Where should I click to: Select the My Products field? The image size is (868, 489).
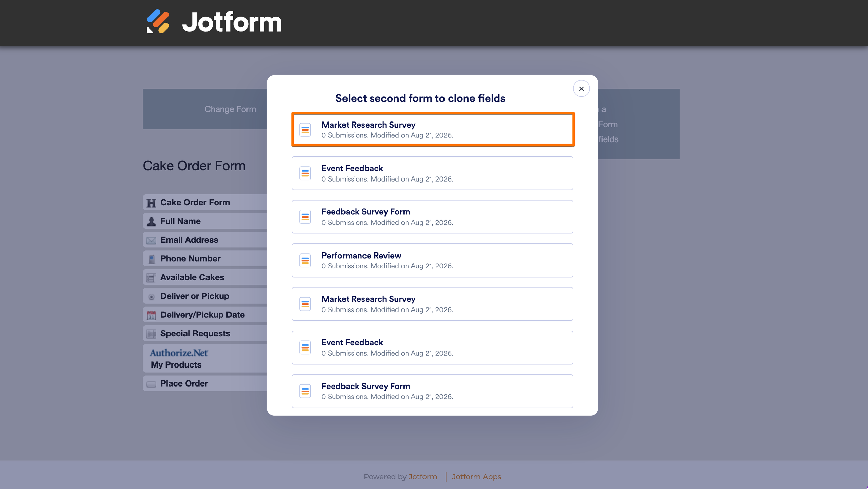coord(205,358)
